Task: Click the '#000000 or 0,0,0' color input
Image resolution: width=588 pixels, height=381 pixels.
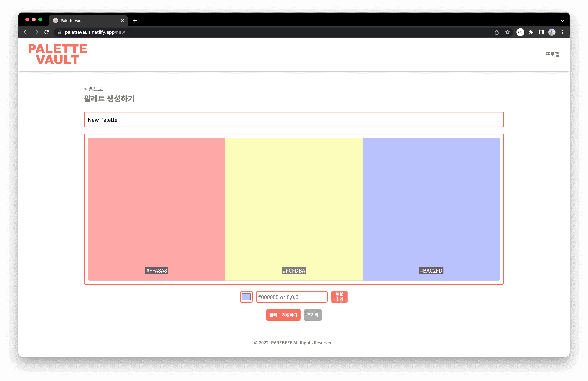Action: click(292, 297)
